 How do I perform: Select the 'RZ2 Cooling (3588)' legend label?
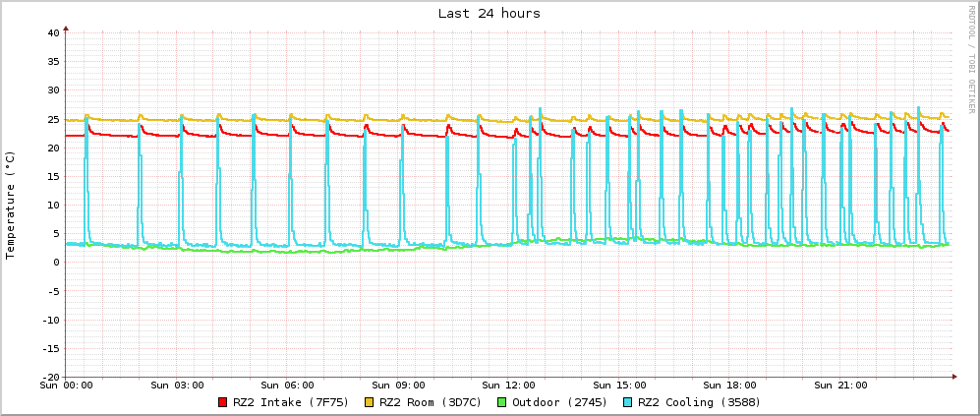tap(698, 402)
